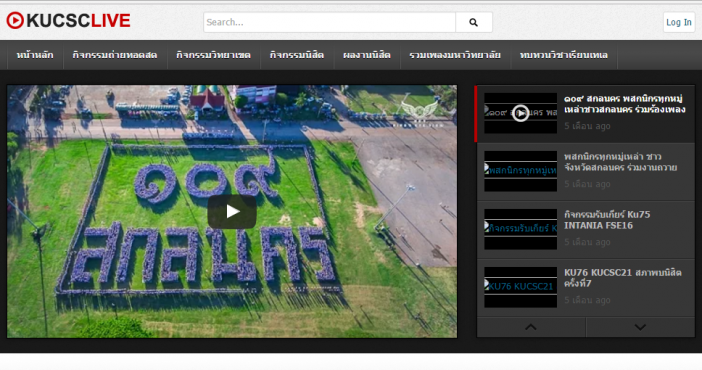
Task: Select the Ku75 INTANIA FSE16 playlist video
Action: coord(586,230)
